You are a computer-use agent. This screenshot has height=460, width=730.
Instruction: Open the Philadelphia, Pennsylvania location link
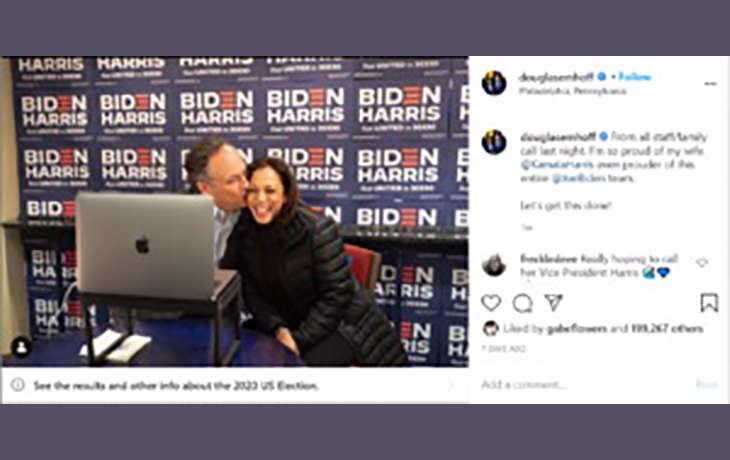coord(573,91)
